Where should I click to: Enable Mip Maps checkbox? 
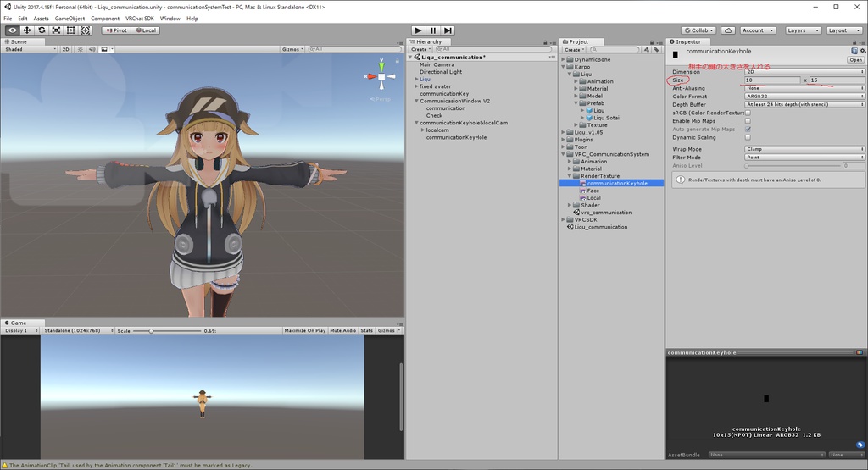click(748, 121)
